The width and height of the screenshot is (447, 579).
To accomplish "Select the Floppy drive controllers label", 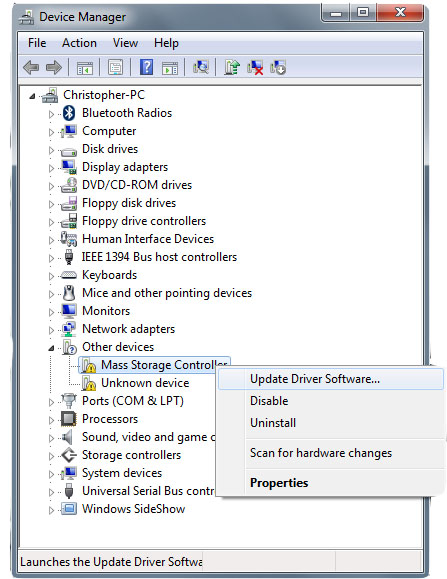I will [144, 221].
